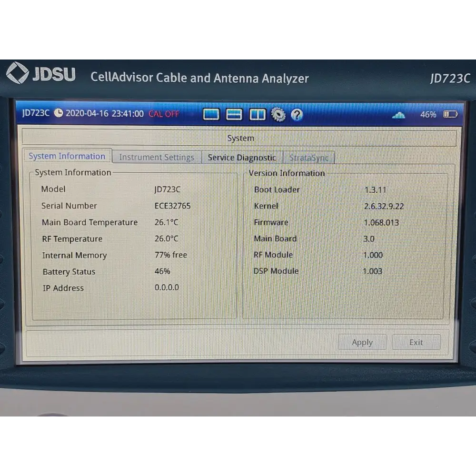Screen dimensions: 476x476
Task: Click the date and time 2020-04-16 23:41:00
Action: click(x=105, y=114)
